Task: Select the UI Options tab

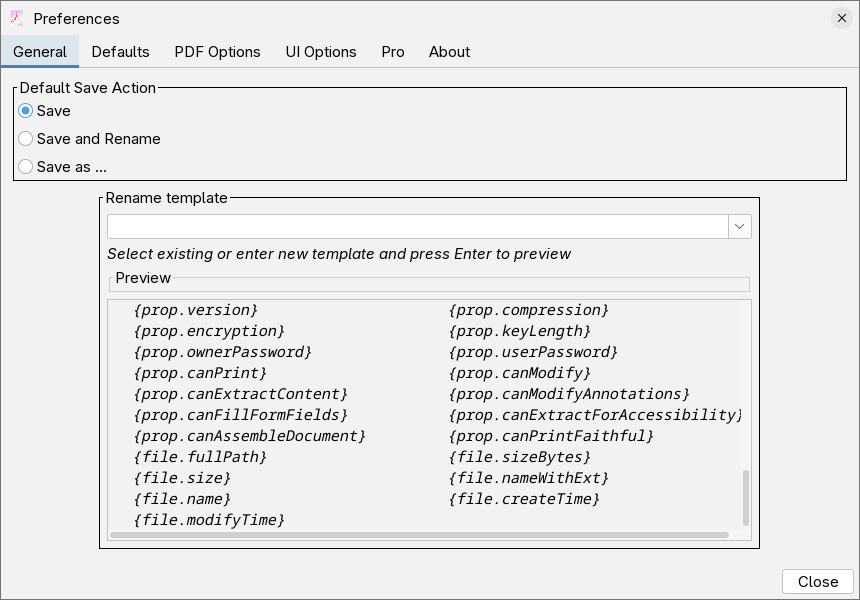Action: pyautogui.click(x=321, y=52)
